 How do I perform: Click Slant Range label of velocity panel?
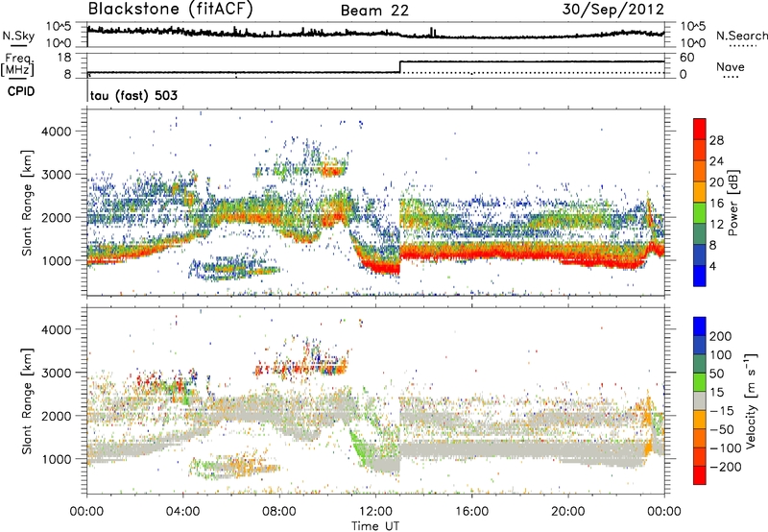point(27,400)
